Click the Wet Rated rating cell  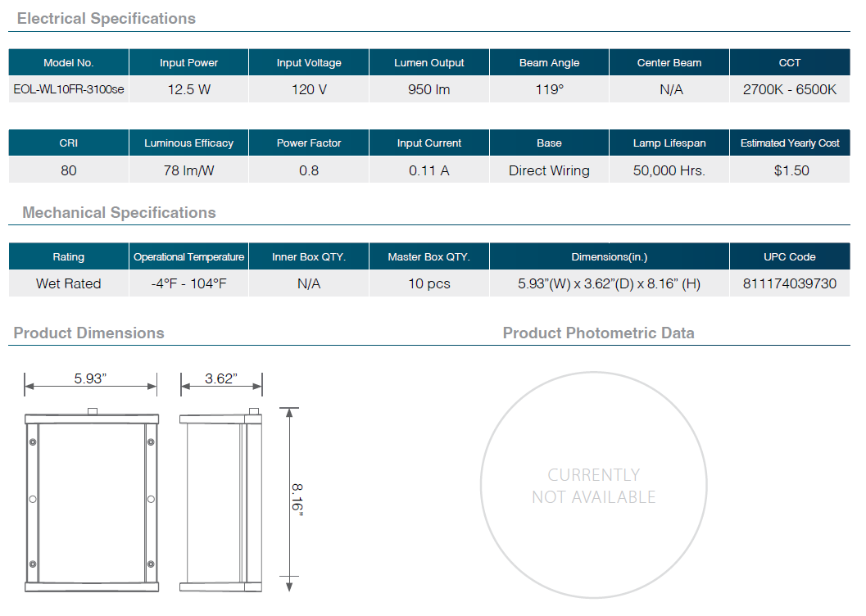(x=69, y=283)
